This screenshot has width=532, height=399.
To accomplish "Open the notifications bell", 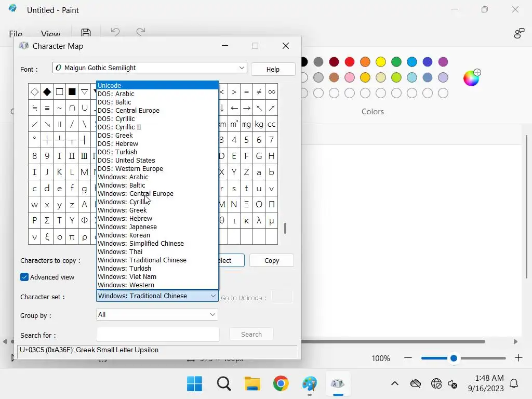I will pyautogui.click(x=514, y=384).
